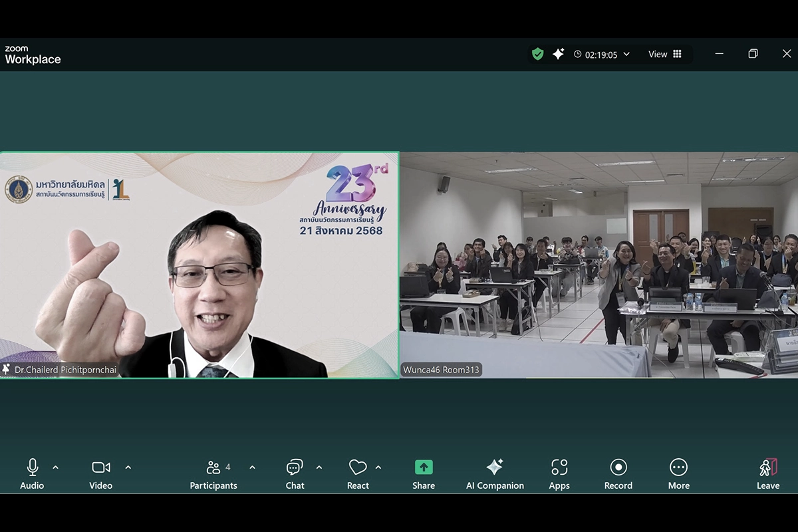Expand the options arrow beside Participants
The image size is (798, 532).
click(x=252, y=467)
